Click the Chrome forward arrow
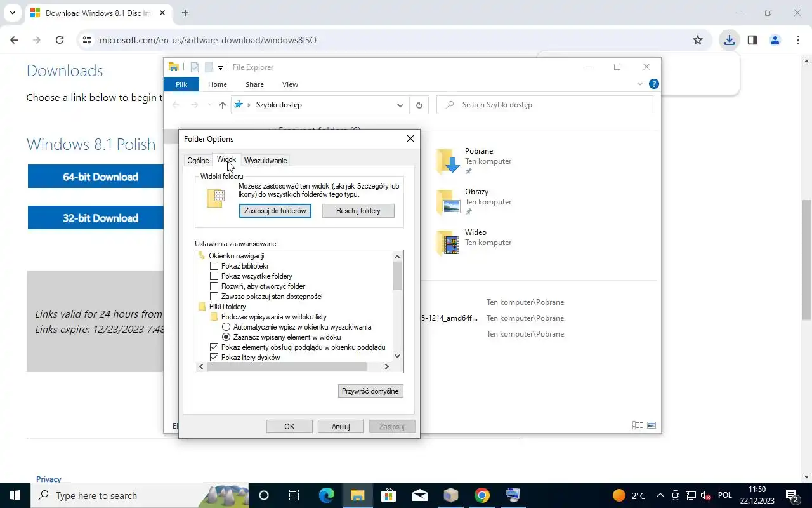 pos(37,40)
